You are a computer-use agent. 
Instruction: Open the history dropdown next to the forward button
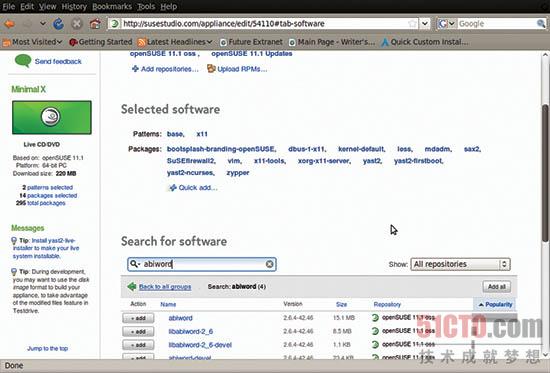[43, 24]
